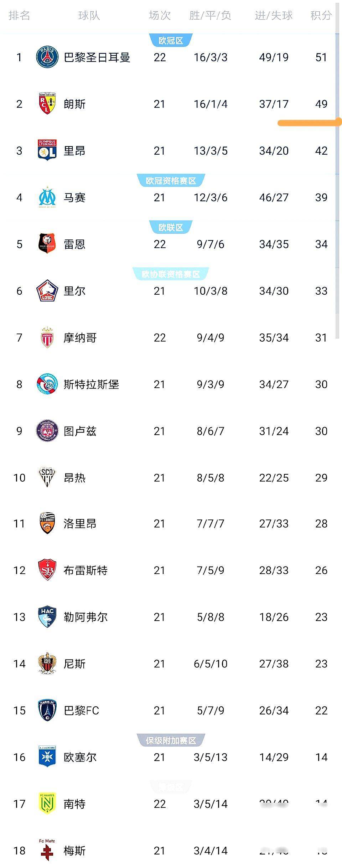The image size is (342, 868).
Task: Tap the Strasbourg club logo
Action: click(47, 384)
